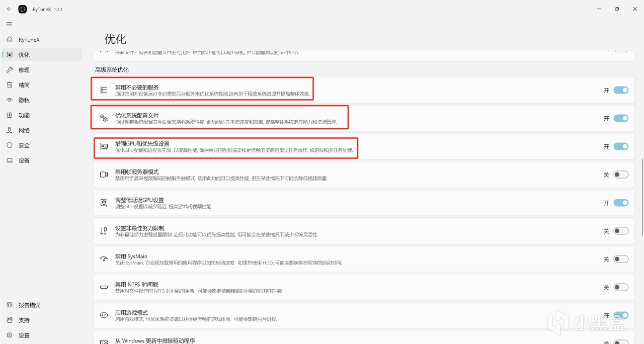644x344 pixels.
Task: Click the 网络 network icon
Action: (x=10, y=130)
